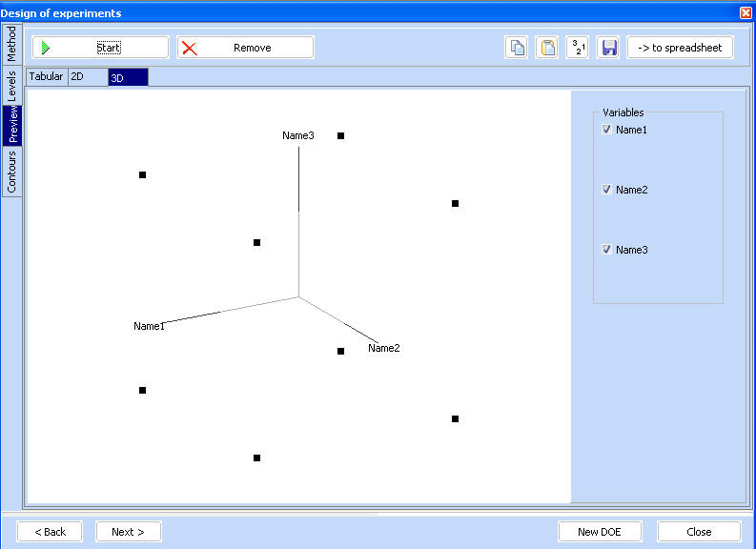Switch to the Tabular tab
The image size is (756, 549).
[47, 77]
